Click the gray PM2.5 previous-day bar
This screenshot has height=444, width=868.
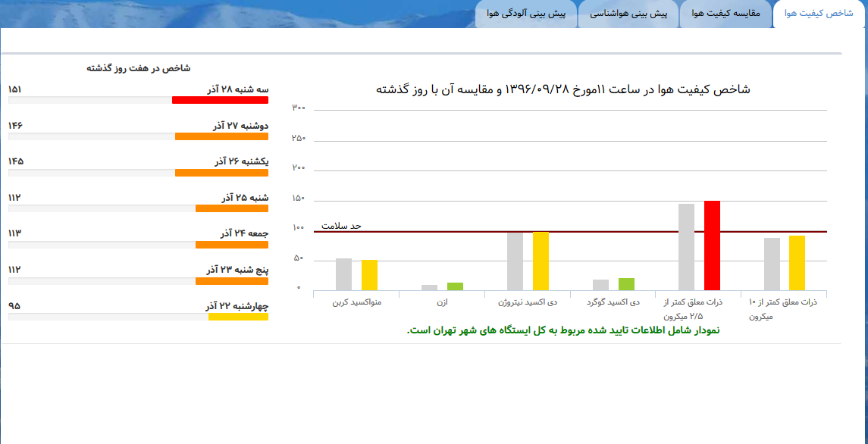[x=686, y=247]
